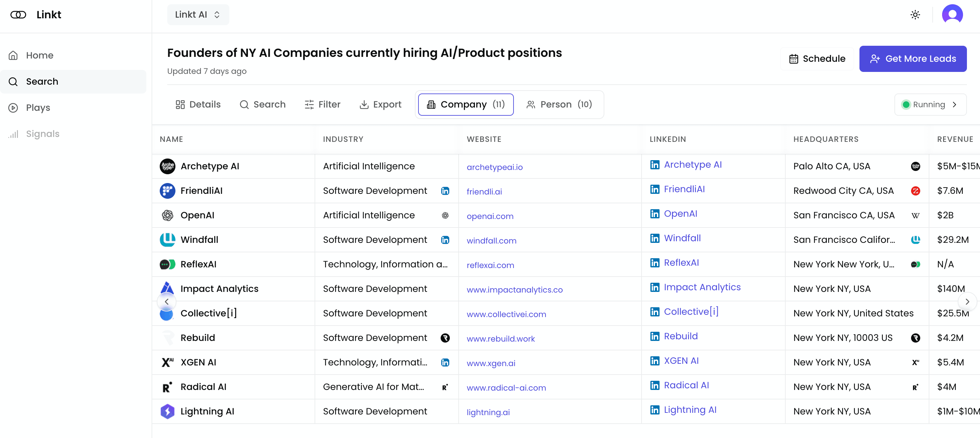Toggle the light/dark theme
This screenshot has width=980, height=438.
click(915, 14)
